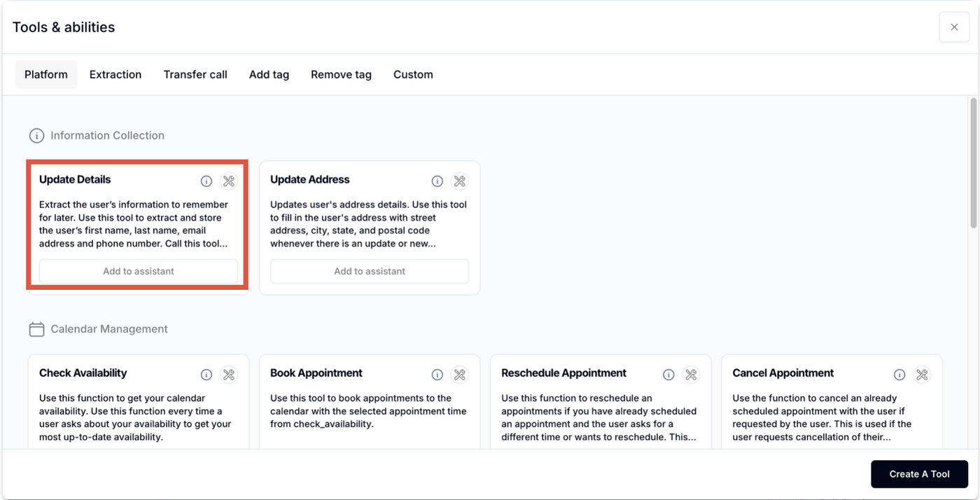The height and width of the screenshot is (500, 980).
Task: Open the tool settings icon on Reschedule Appointment
Action: click(x=691, y=375)
